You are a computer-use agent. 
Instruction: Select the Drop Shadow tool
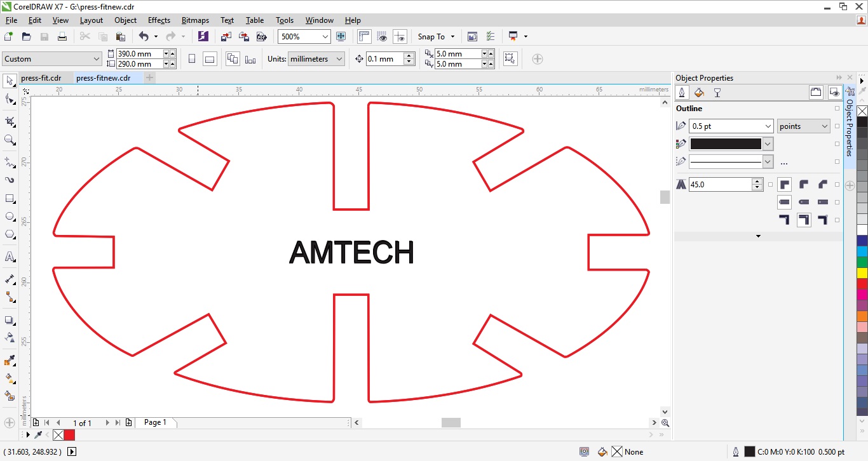coord(10,320)
